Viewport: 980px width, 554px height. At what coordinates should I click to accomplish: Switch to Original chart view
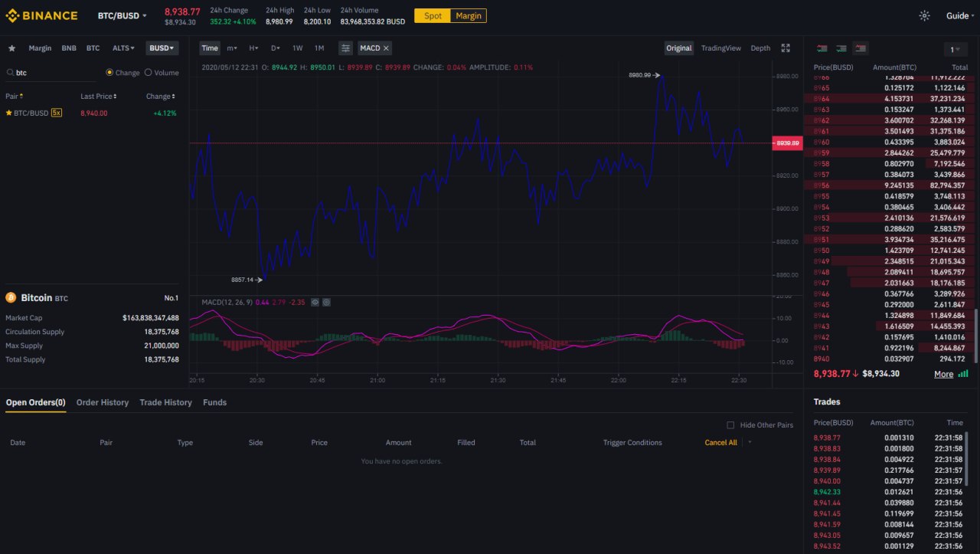tap(678, 48)
